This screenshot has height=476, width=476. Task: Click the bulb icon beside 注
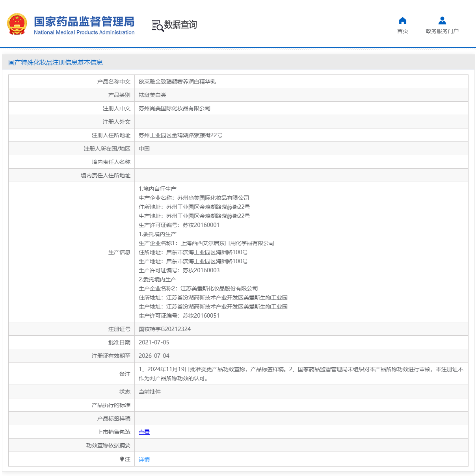click(x=122, y=459)
